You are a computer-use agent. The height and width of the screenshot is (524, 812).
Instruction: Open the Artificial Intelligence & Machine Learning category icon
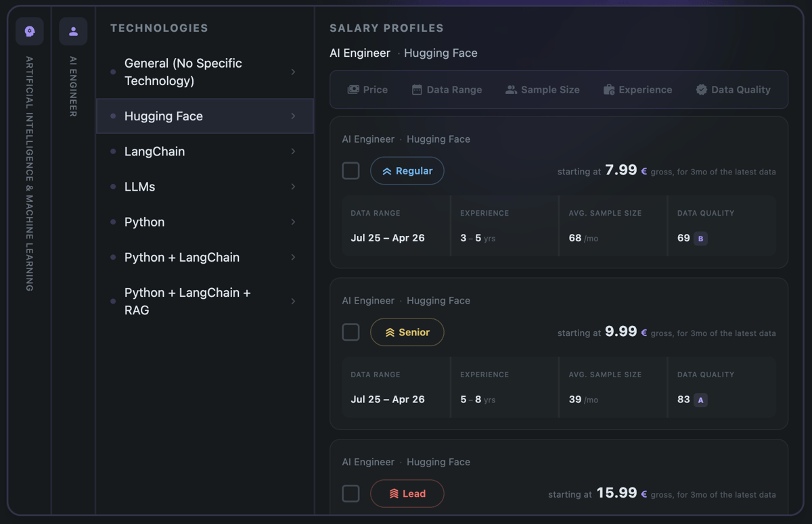click(x=30, y=31)
